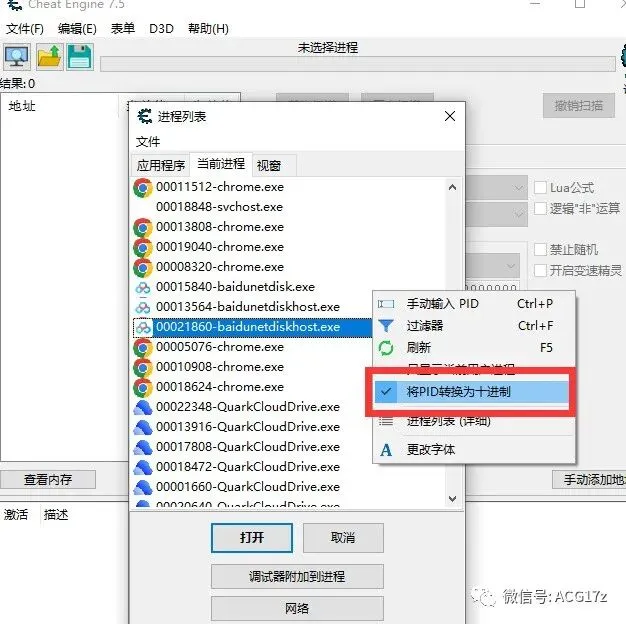626x624 pixels.
Task: Open the 编辑(E) menu
Action: (77, 29)
